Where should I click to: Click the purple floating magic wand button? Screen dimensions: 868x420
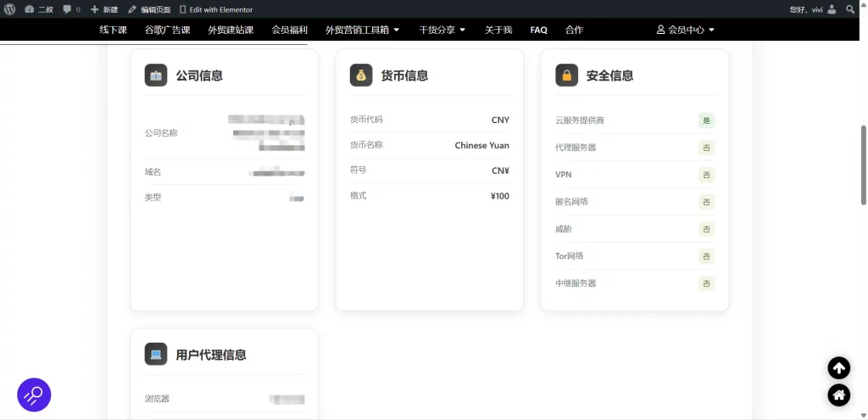[x=34, y=395]
